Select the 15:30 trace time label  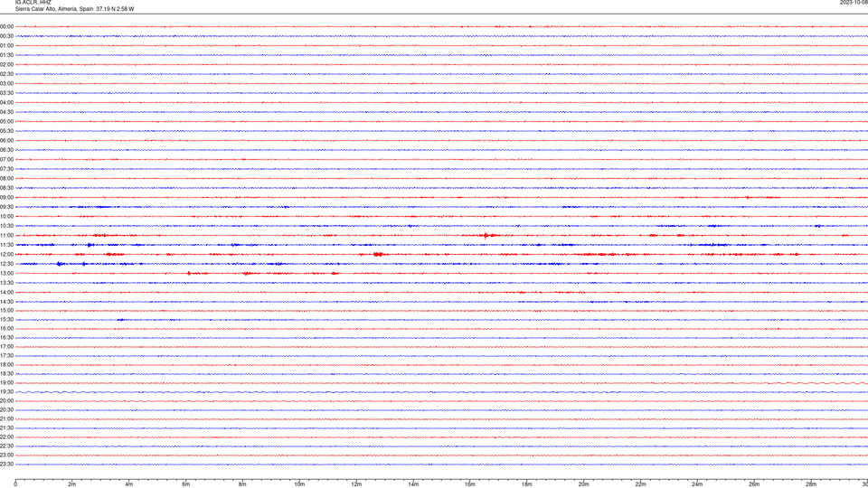[x=6, y=320]
